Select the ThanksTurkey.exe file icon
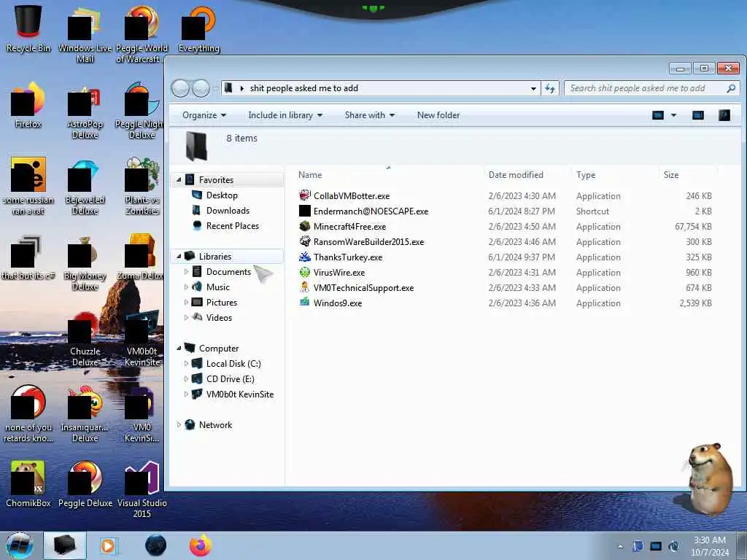Screen dimensions: 747x560 (x=304, y=257)
